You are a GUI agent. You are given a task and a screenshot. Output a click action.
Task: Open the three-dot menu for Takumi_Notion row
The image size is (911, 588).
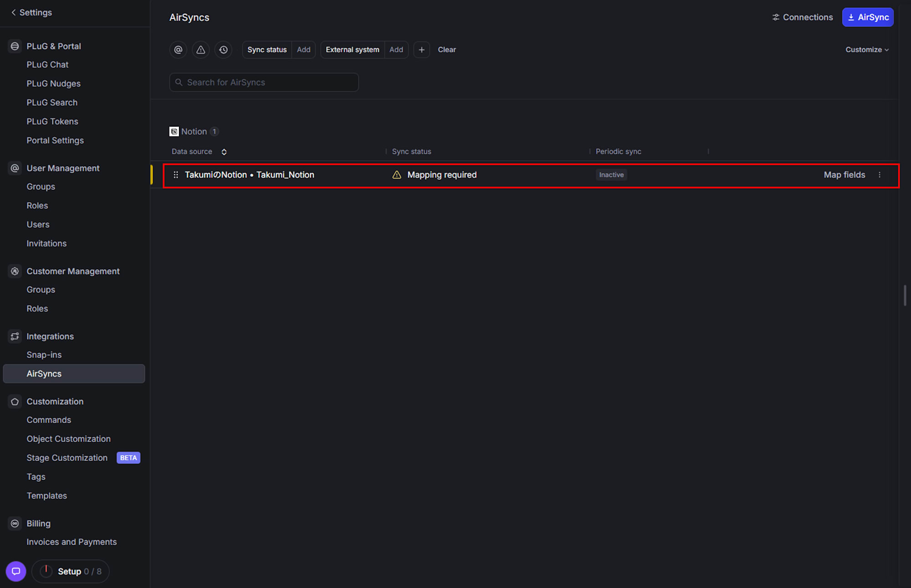click(879, 175)
